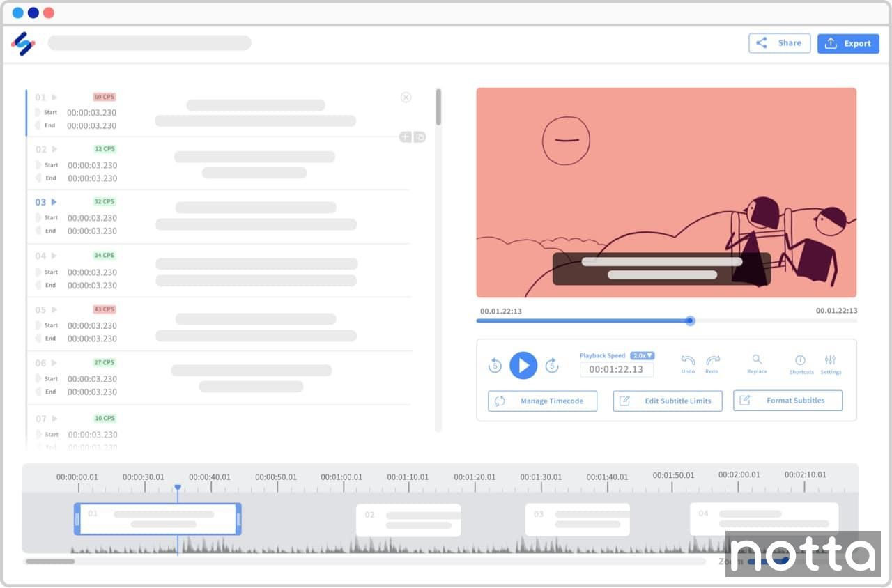Undo the last edit

pyautogui.click(x=687, y=362)
